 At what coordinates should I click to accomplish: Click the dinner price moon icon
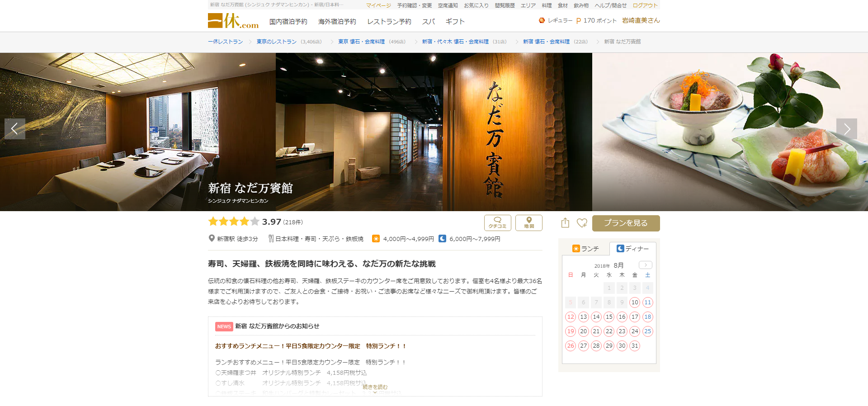(x=442, y=238)
